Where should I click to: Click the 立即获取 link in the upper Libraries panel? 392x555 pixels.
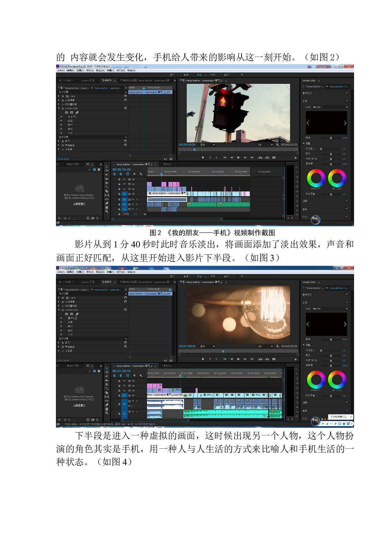(x=79, y=204)
